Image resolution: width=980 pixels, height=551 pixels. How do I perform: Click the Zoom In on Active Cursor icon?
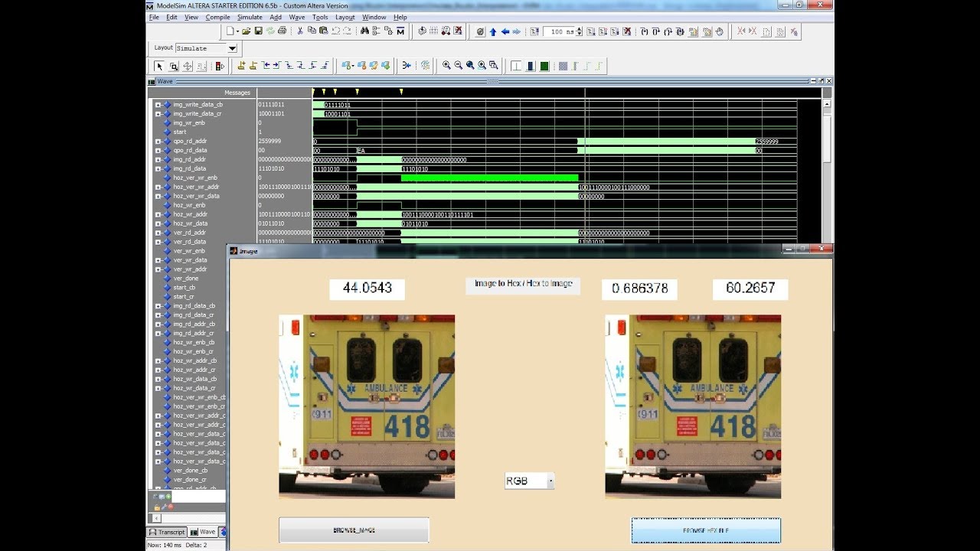click(x=482, y=66)
